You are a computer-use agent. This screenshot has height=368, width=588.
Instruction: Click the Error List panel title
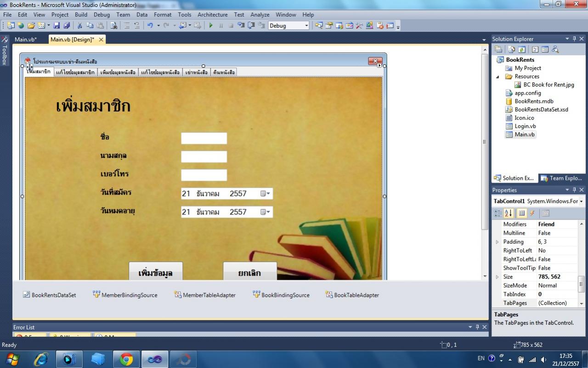[24, 328]
